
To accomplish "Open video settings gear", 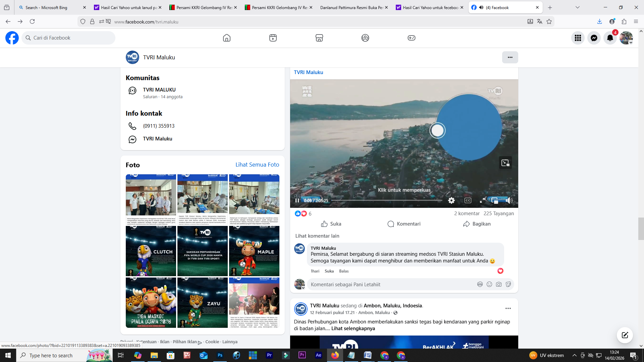I will tap(451, 200).
